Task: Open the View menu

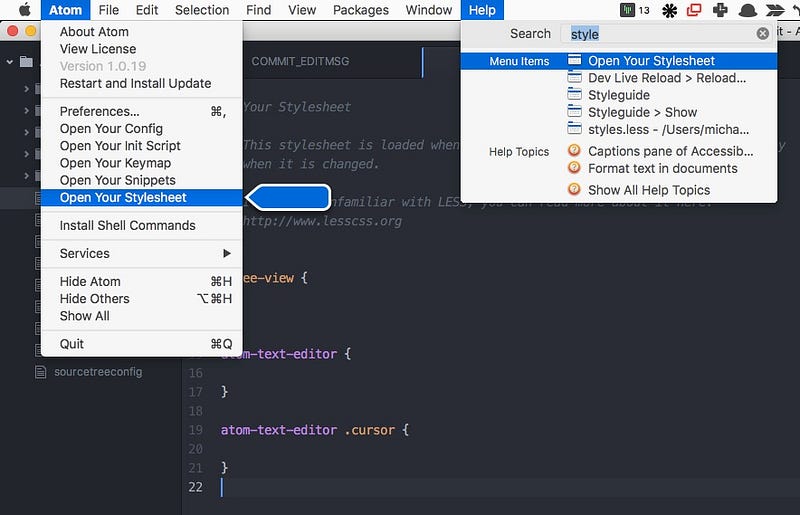Action: (302, 10)
